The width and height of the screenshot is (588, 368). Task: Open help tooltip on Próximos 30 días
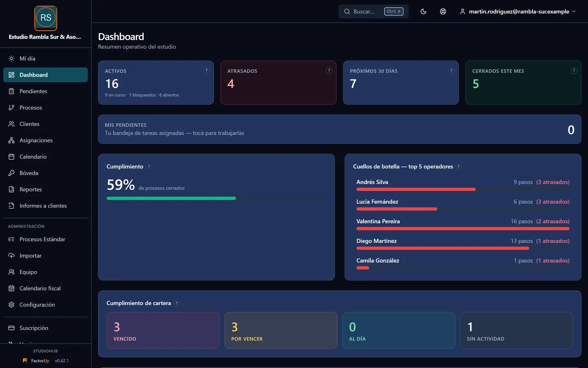tap(452, 71)
